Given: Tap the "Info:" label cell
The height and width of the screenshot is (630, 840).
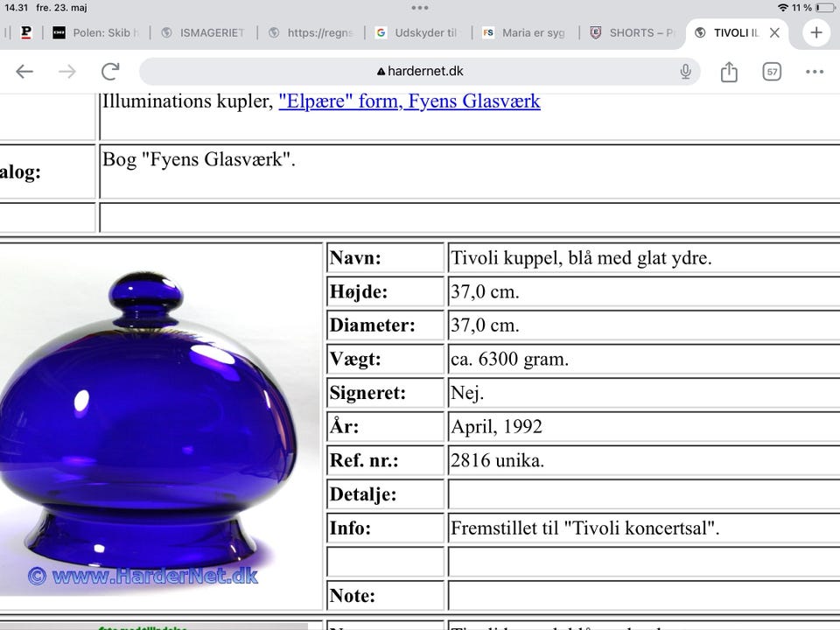Looking at the screenshot, I should click(385, 528).
